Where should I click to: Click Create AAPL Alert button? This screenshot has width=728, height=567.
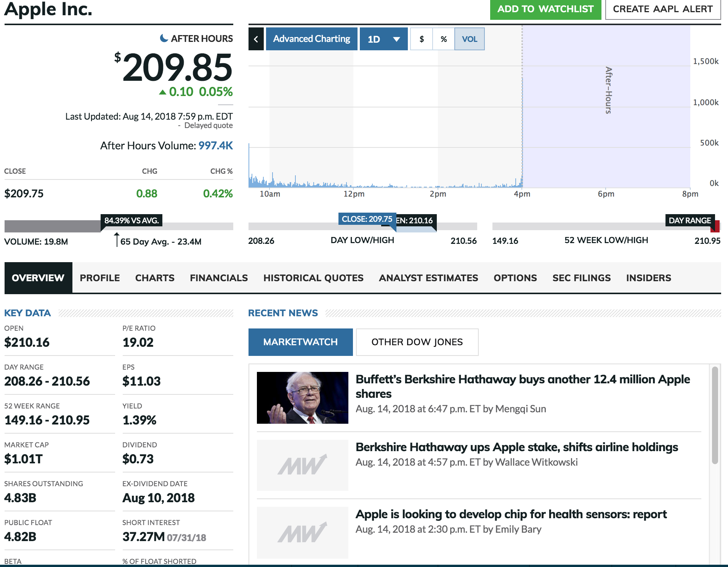tap(663, 9)
